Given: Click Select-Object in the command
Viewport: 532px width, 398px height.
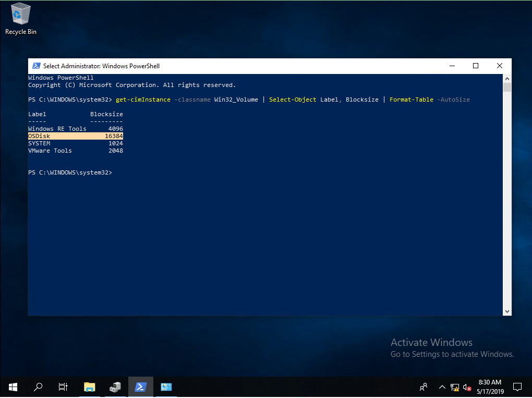Looking at the screenshot, I should coord(293,99).
